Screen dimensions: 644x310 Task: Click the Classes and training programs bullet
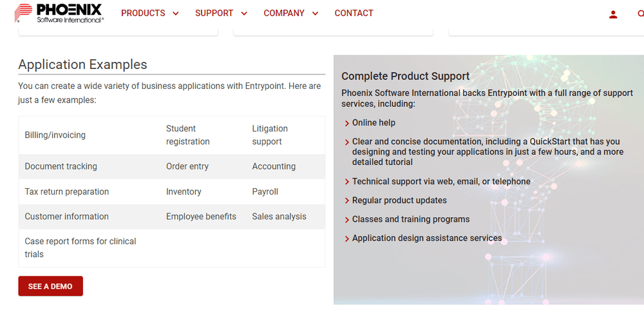(411, 219)
